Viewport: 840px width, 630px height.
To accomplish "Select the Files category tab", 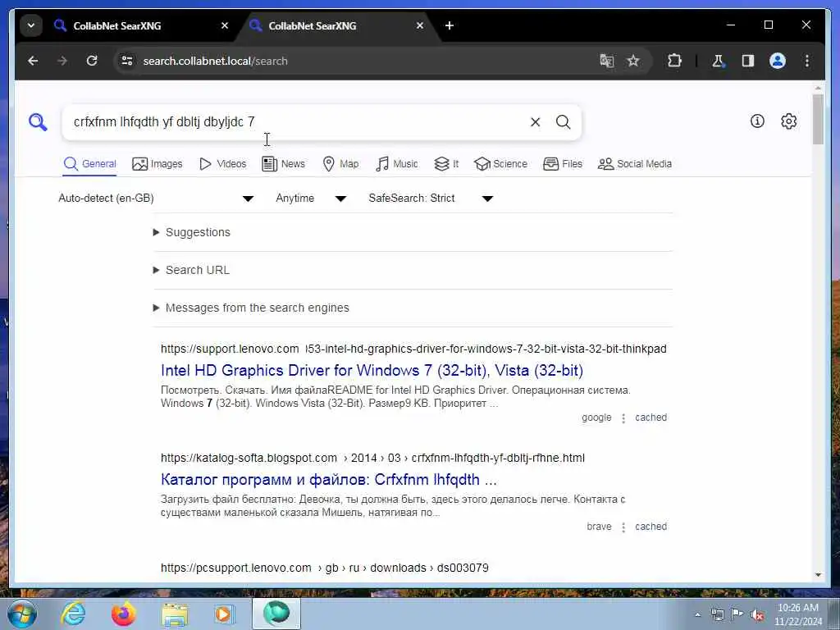I will [x=563, y=164].
